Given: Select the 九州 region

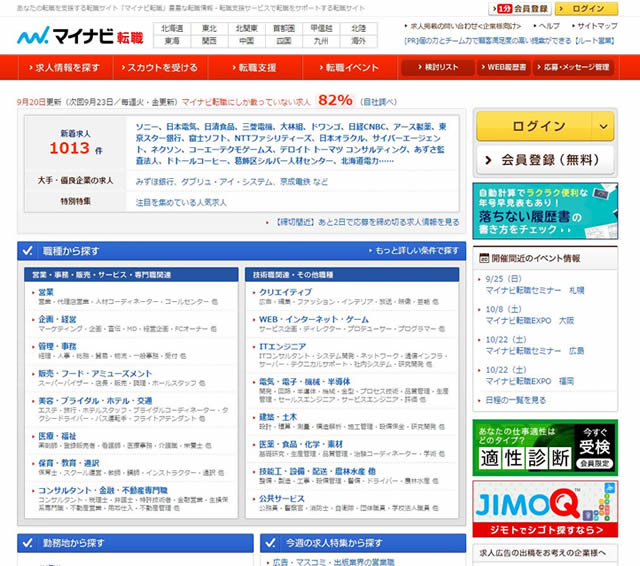Looking at the screenshot, I should pyautogui.click(x=321, y=41).
